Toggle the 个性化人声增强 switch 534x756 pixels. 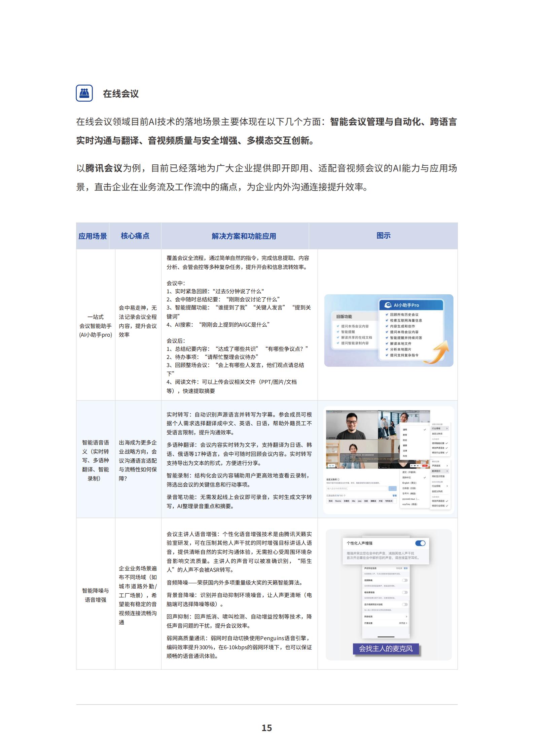click(x=420, y=543)
